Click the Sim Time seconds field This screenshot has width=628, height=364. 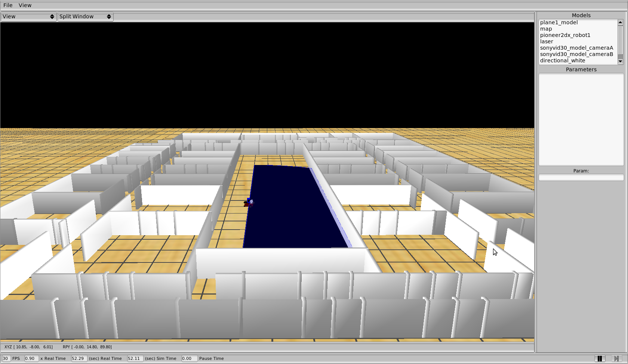(x=135, y=358)
